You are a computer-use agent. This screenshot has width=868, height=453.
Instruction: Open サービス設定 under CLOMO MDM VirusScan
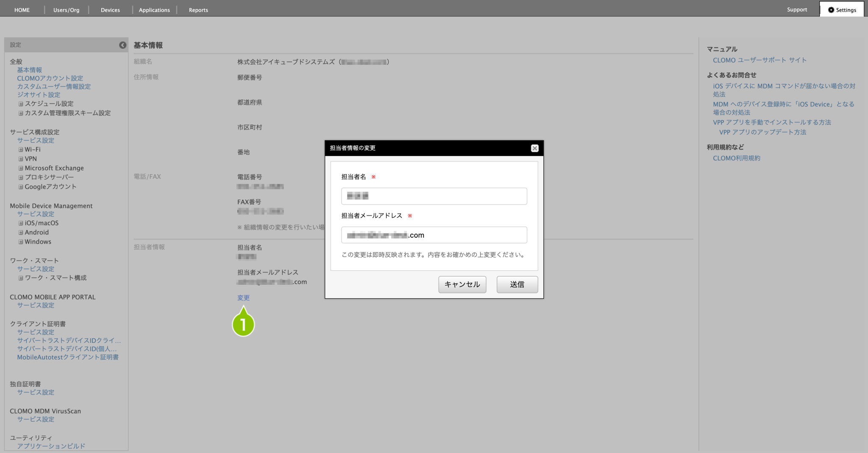click(x=36, y=419)
